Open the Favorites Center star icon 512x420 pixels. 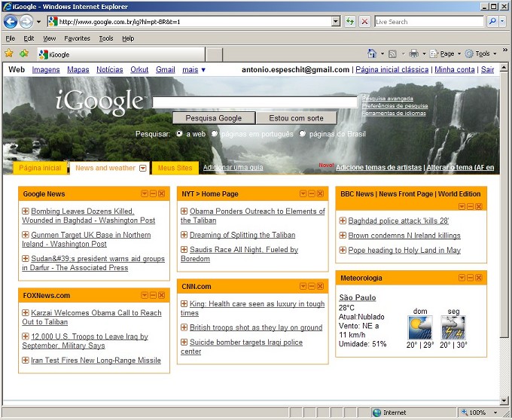(x=9, y=53)
